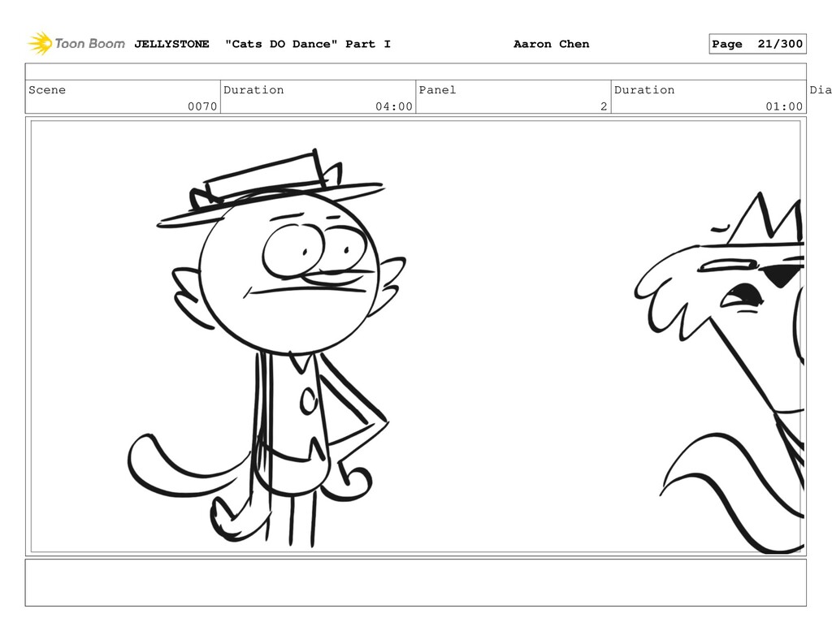Click the Scene label
Image resolution: width=832 pixels, height=644 pixels.
[x=47, y=89]
